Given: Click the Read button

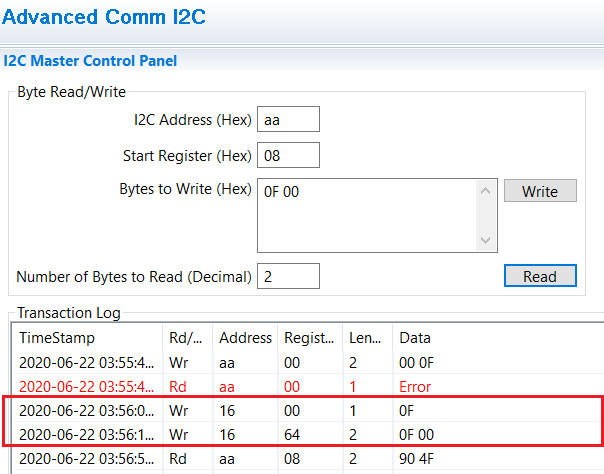Looking at the screenshot, I should tap(540, 276).
